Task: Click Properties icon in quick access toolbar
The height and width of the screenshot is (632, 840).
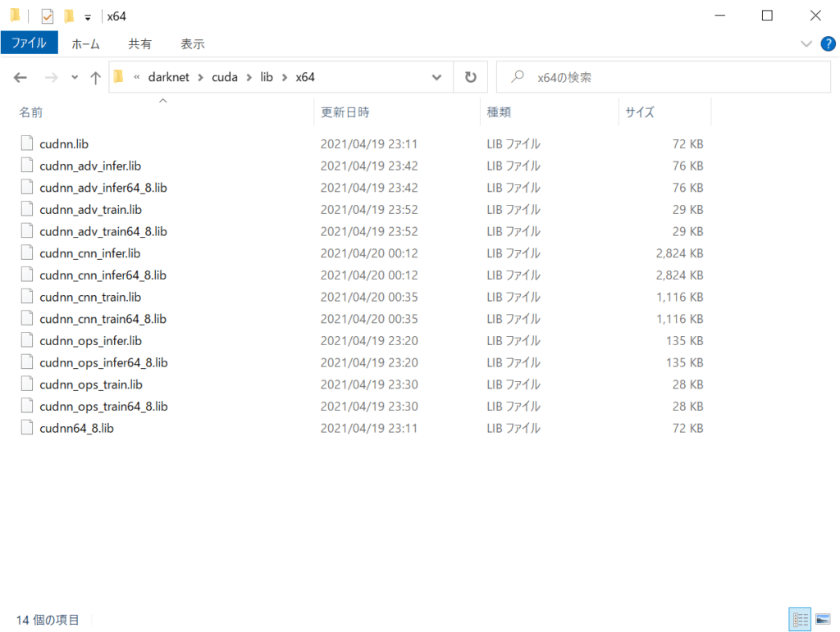Action: [48, 16]
